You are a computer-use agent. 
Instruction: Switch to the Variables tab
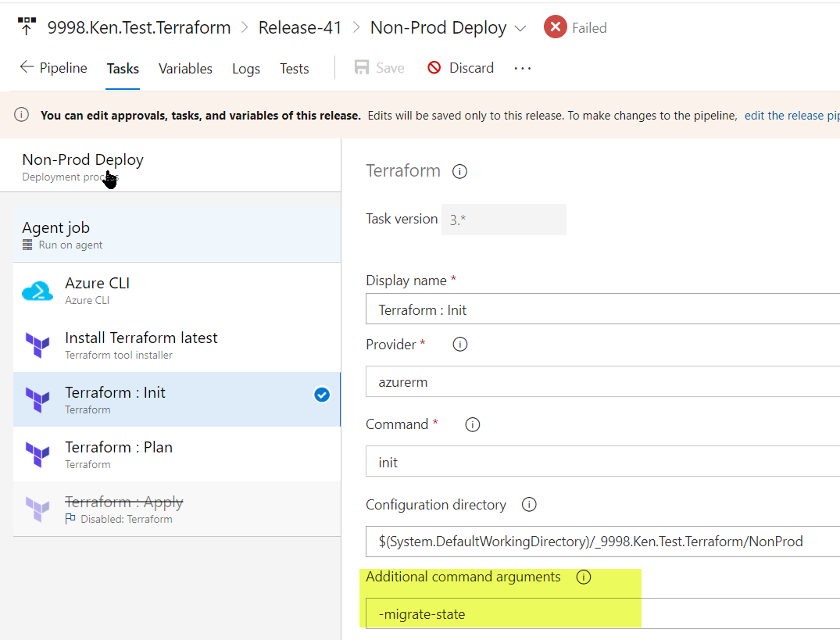click(185, 69)
